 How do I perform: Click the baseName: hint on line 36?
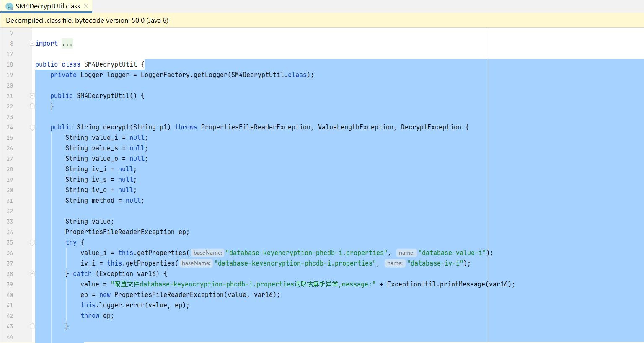[207, 253]
